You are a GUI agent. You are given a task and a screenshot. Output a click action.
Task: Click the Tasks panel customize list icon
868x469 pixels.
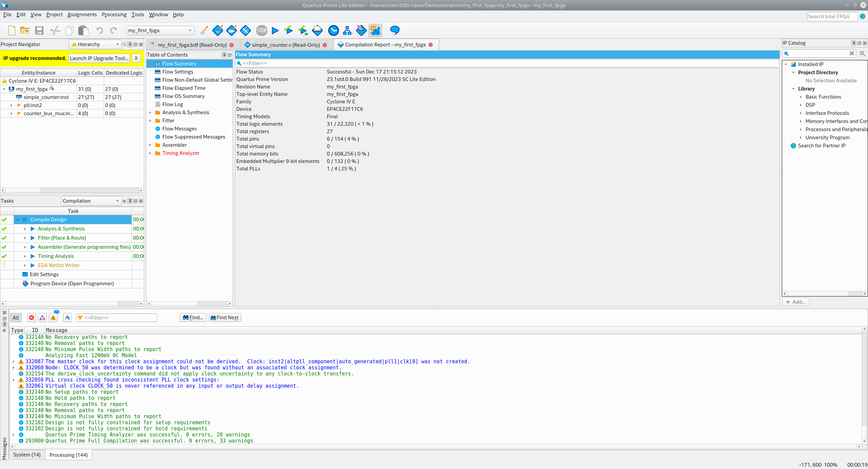click(x=124, y=201)
